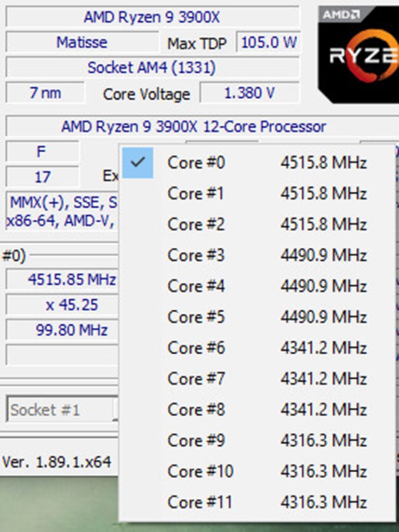
Task: Click the 4515.85 MHz core speed value
Action: [x=62, y=280]
